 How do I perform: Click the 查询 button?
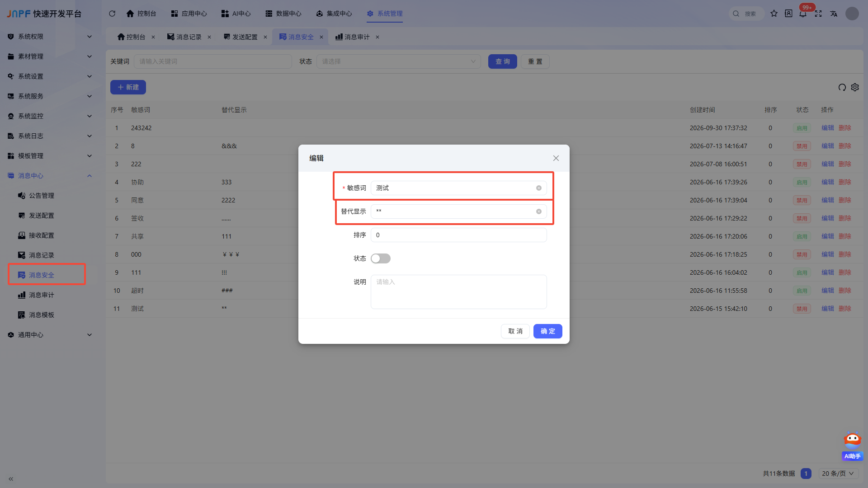coord(503,61)
